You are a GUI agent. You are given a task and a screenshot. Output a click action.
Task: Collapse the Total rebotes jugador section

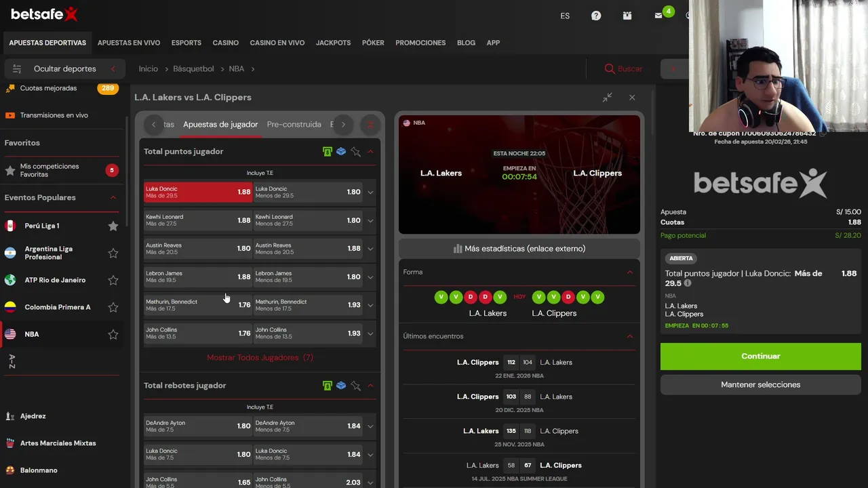click(x=370, y=386)
